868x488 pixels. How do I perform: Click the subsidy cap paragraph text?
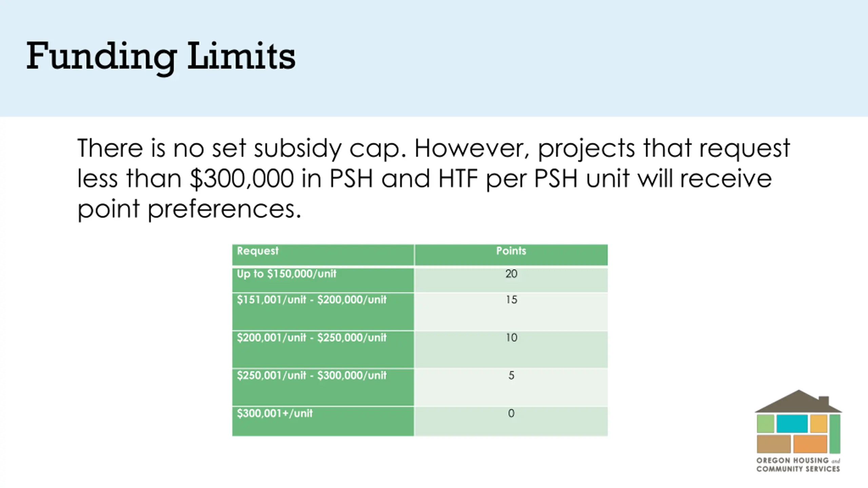point(433,179)
